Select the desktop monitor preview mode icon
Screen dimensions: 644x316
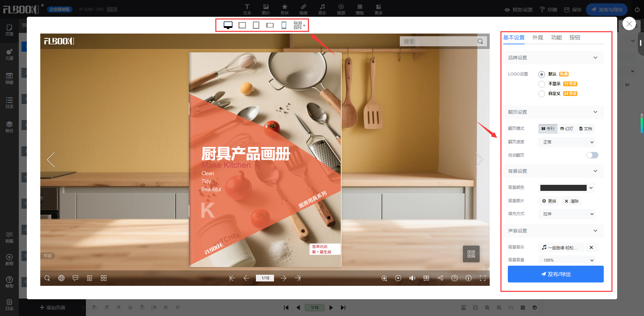click(228, 25)
